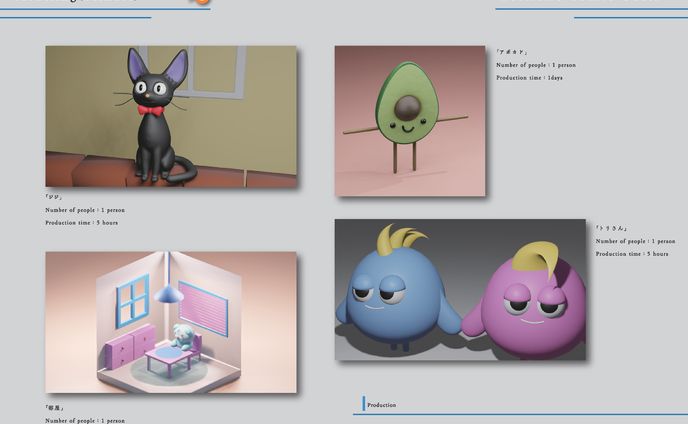Click "Production time : 5 hours" under cat image

[x=82, y=223]
